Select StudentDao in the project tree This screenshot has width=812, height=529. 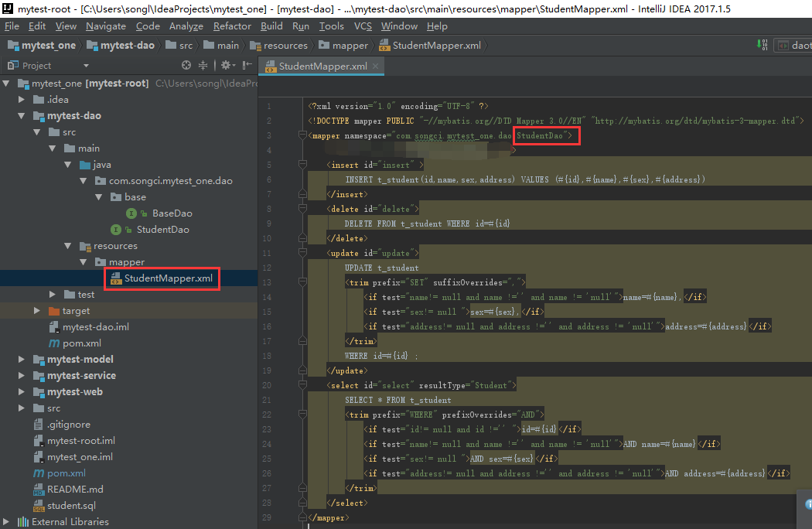click(162, 230)
